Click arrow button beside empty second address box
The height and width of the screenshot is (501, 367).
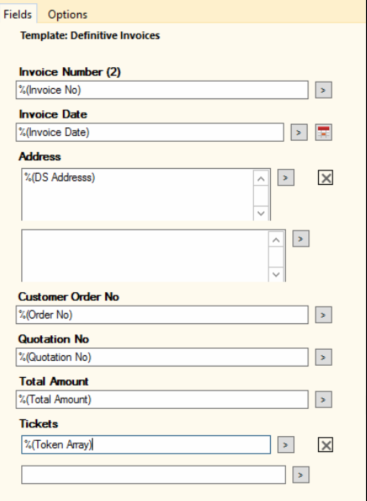tap(301, 239)
